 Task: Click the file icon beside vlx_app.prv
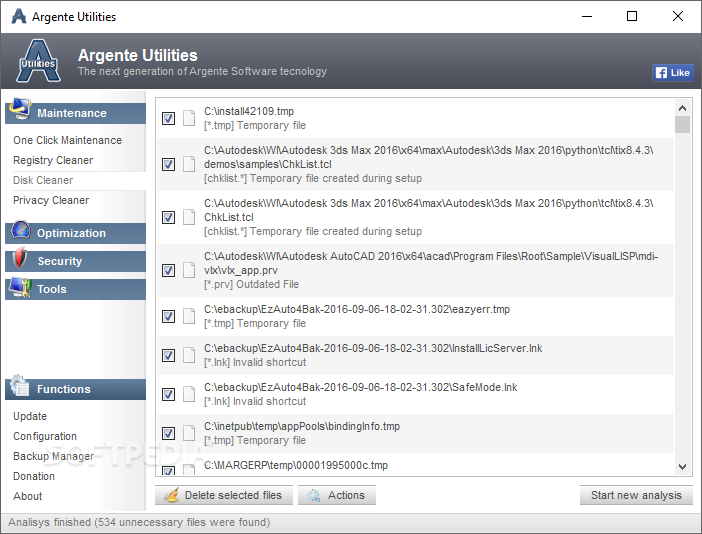[x=189, y=270]
